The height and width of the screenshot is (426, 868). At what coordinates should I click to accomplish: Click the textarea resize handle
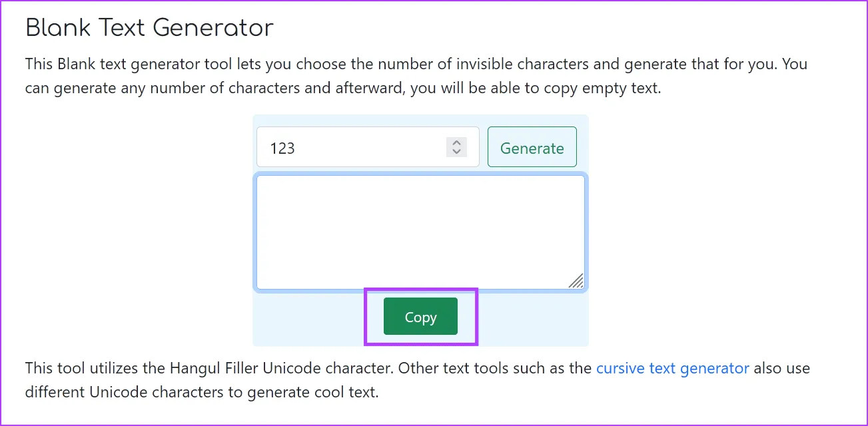[577, 282]
